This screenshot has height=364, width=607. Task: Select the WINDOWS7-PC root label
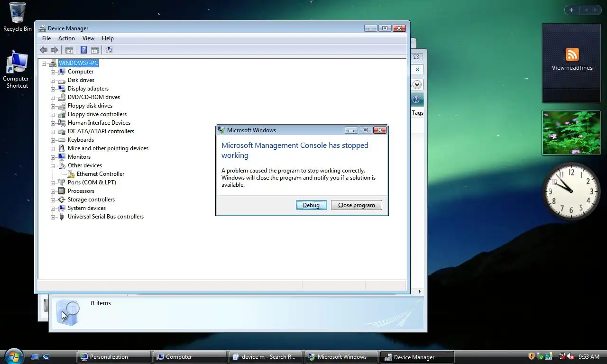click(78, 63)
